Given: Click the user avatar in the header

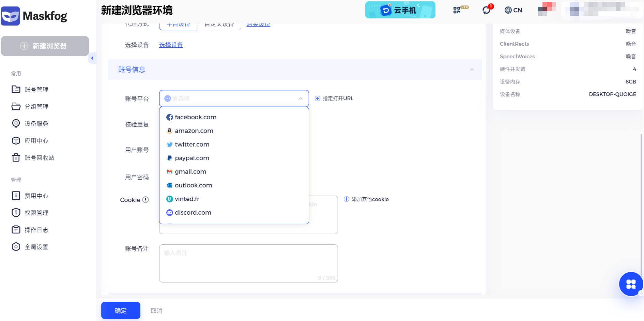Looking at the screenshot, I should tap(547, 9).
